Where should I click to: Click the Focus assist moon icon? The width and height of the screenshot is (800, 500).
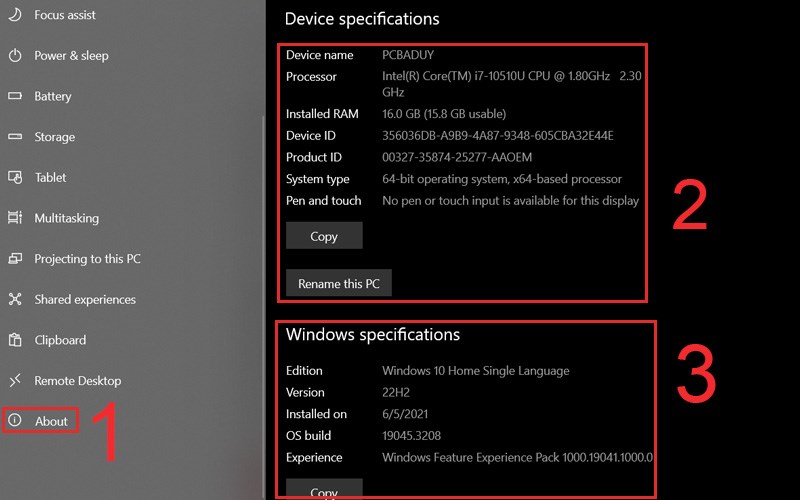coord(15,15)
